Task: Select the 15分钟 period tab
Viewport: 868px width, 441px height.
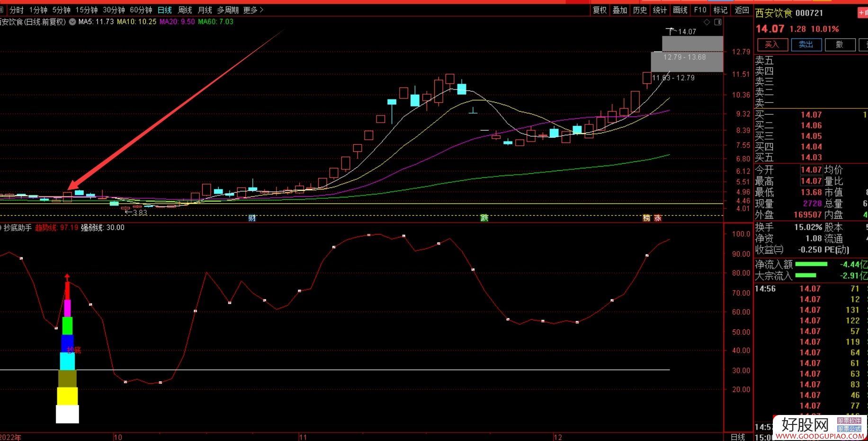Action: [x=86, y=10]
